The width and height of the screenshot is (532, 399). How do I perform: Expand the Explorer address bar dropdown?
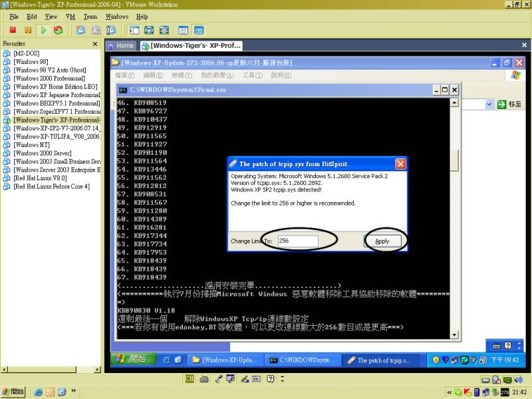(x=489, y=104)
